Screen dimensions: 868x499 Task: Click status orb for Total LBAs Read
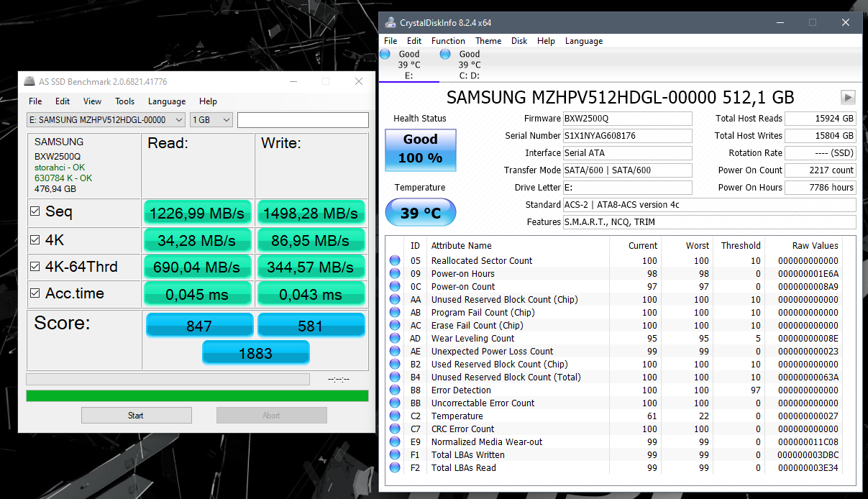click(x=395, y=467)
